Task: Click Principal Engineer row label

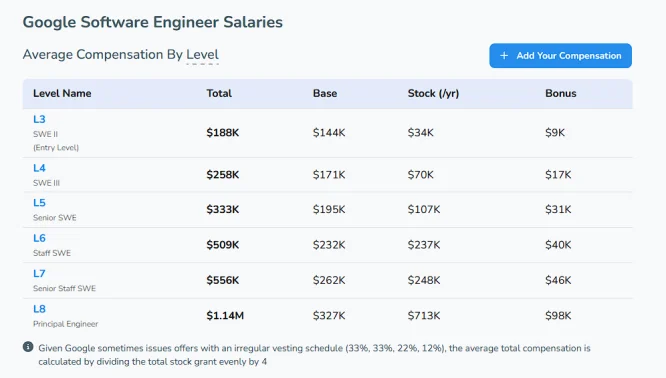Action: click(65, 324)
